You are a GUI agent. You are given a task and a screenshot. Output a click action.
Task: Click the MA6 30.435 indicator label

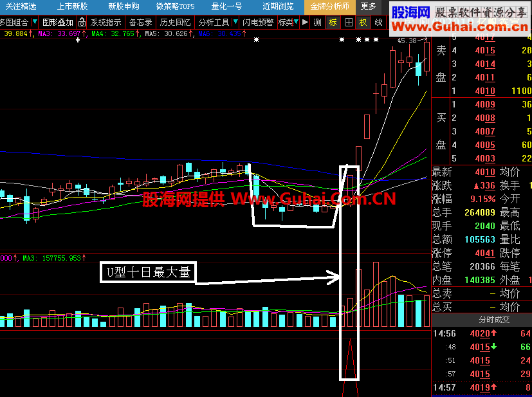click(222, 33)
